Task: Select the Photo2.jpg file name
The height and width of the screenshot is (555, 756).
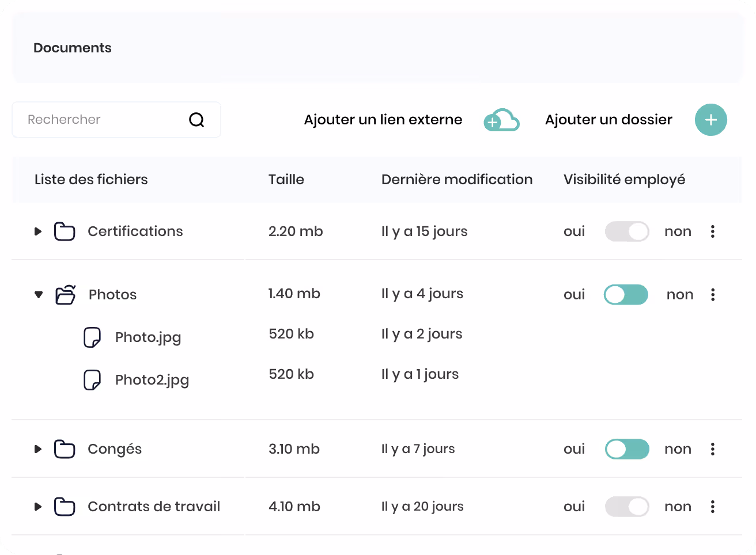Action: click(152, 380)
